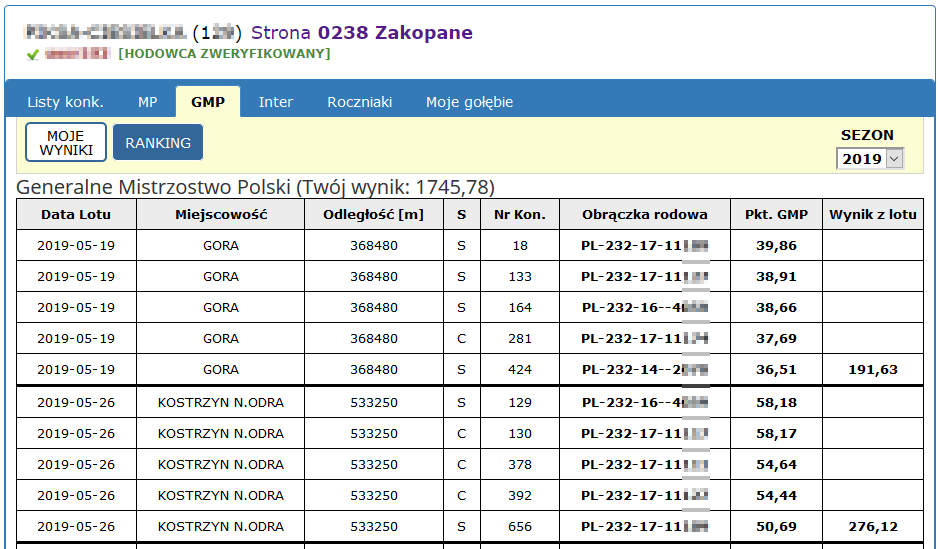Click the RANKING button
940x549 pixels.
158,143
